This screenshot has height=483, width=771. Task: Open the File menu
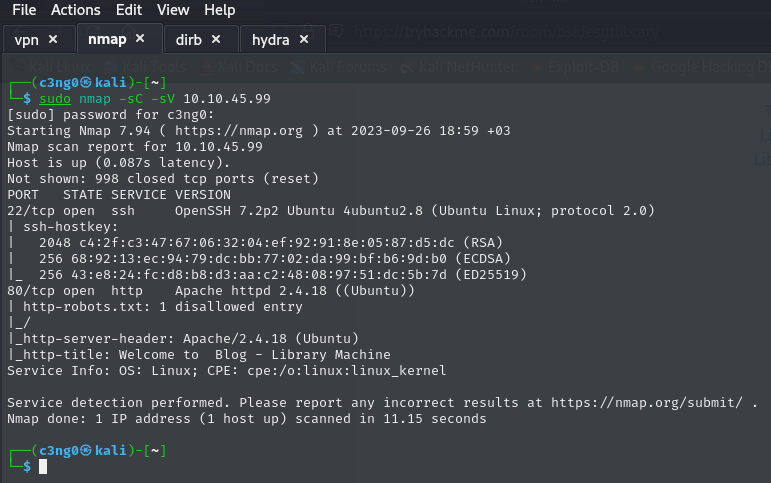pos(24,10)
